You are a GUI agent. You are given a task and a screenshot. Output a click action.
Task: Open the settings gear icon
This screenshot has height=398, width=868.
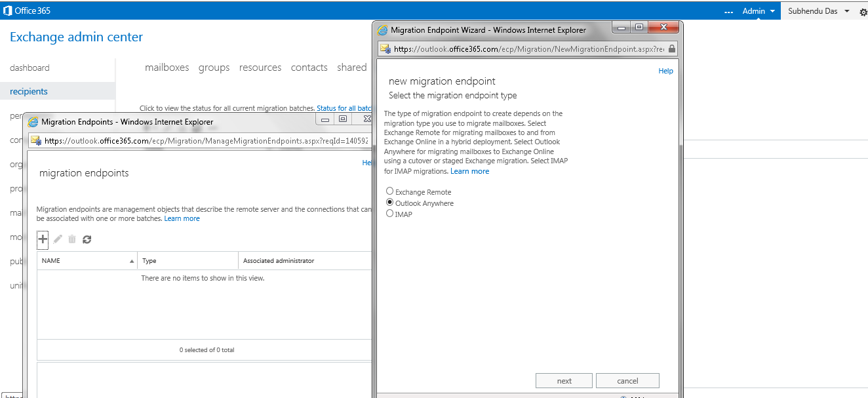point(863,12)
